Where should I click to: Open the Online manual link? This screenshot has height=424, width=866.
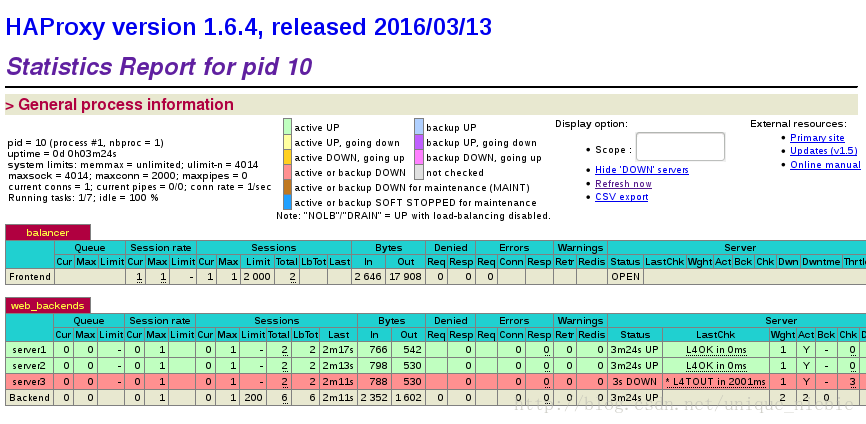click(x=825, y=165)
